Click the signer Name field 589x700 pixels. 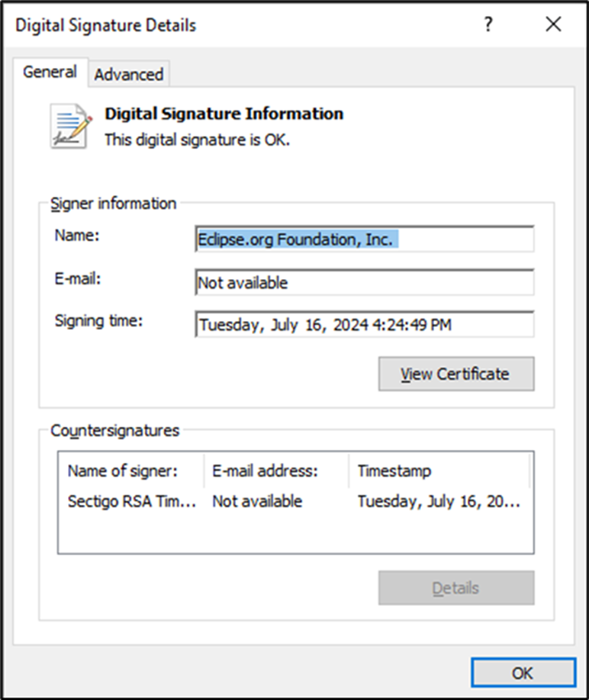pyautogui.click(x=365, y=239)
